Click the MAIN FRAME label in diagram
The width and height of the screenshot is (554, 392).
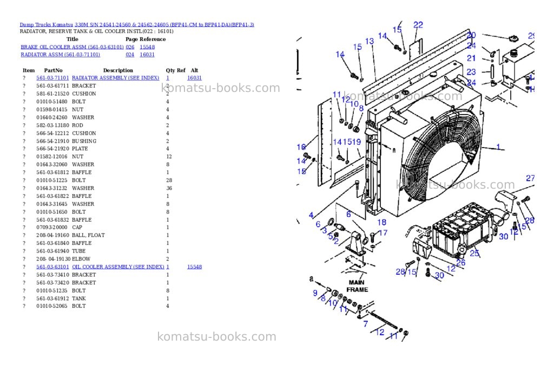[357, 286]
